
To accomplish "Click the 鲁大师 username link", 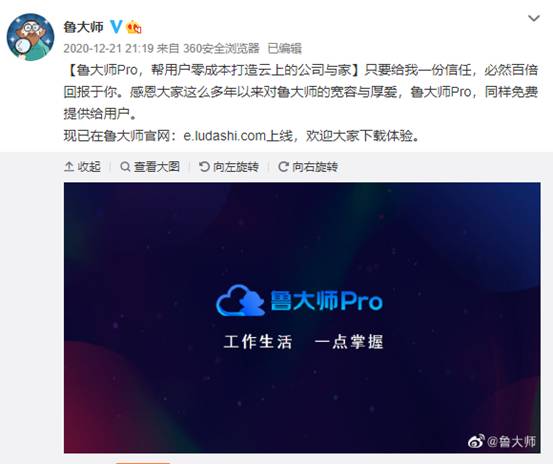I will [83, 27].
